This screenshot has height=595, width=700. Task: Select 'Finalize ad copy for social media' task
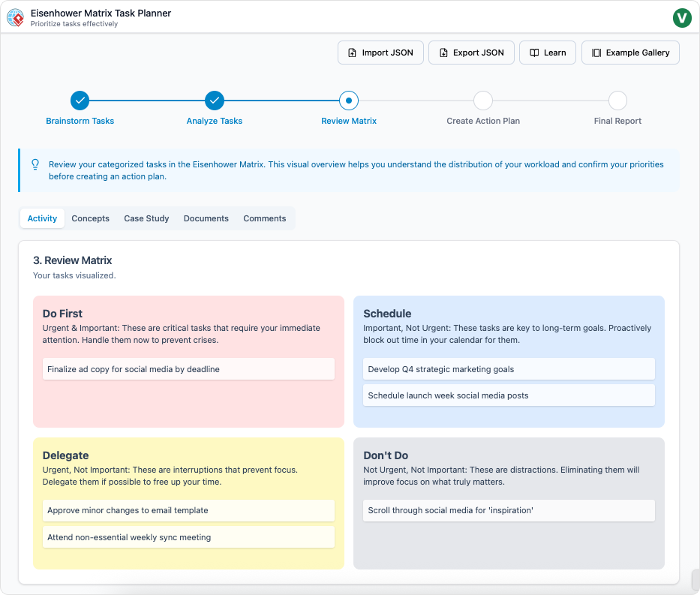coord(188,369)
